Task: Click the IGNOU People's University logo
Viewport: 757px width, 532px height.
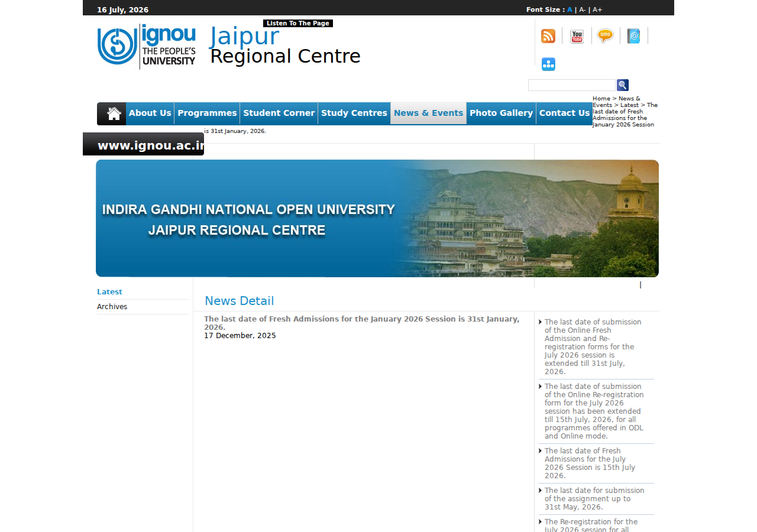Action: pos(147,46)
